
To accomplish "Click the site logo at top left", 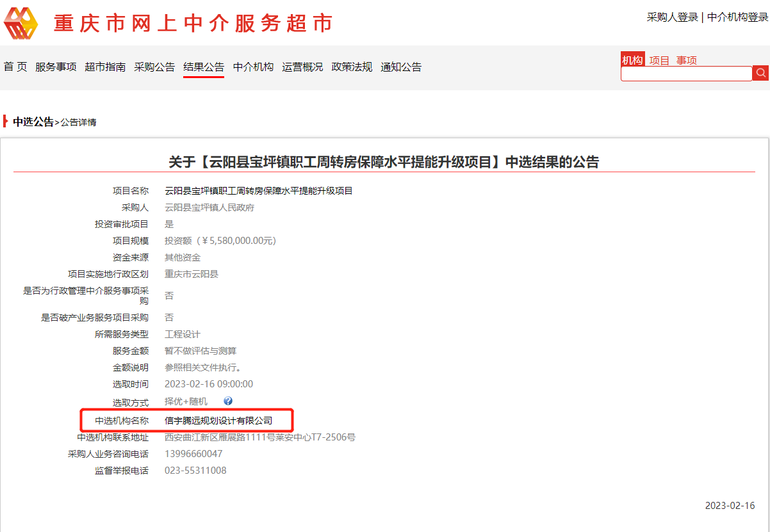I will click(x=22, y=23).
